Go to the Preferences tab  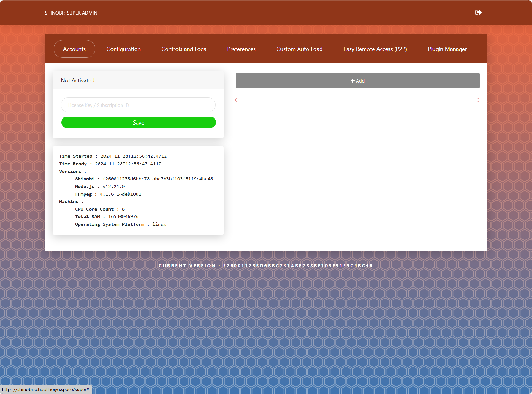[241, 49]
